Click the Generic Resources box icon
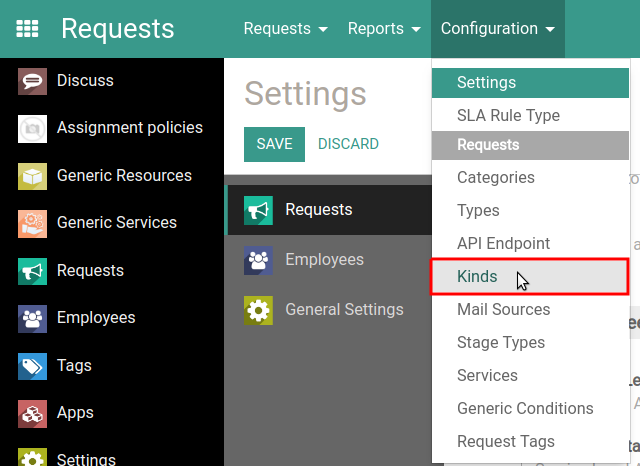640x466 pixels. click(32, 176)
